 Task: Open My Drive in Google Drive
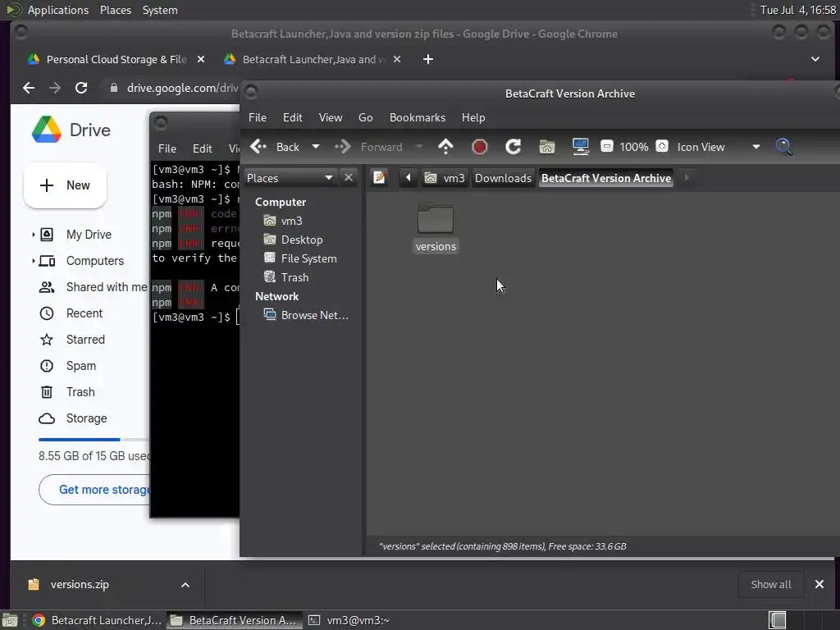89,234
